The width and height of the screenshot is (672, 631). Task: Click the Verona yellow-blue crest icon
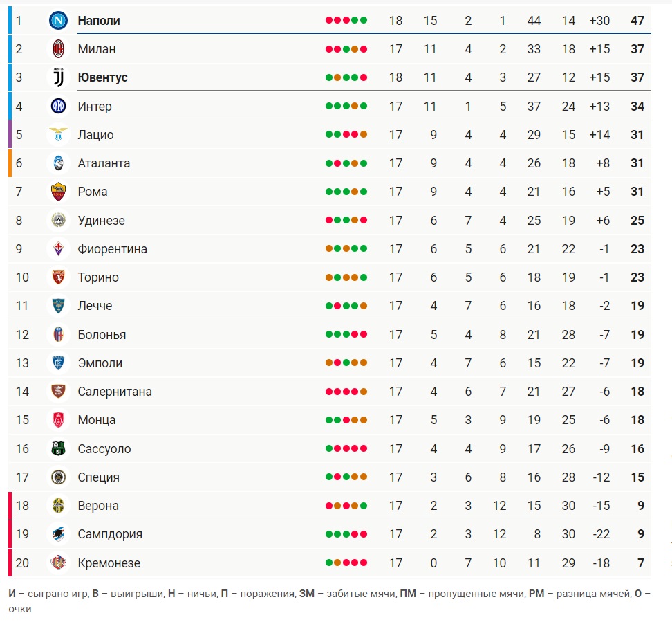coord(58,505)
